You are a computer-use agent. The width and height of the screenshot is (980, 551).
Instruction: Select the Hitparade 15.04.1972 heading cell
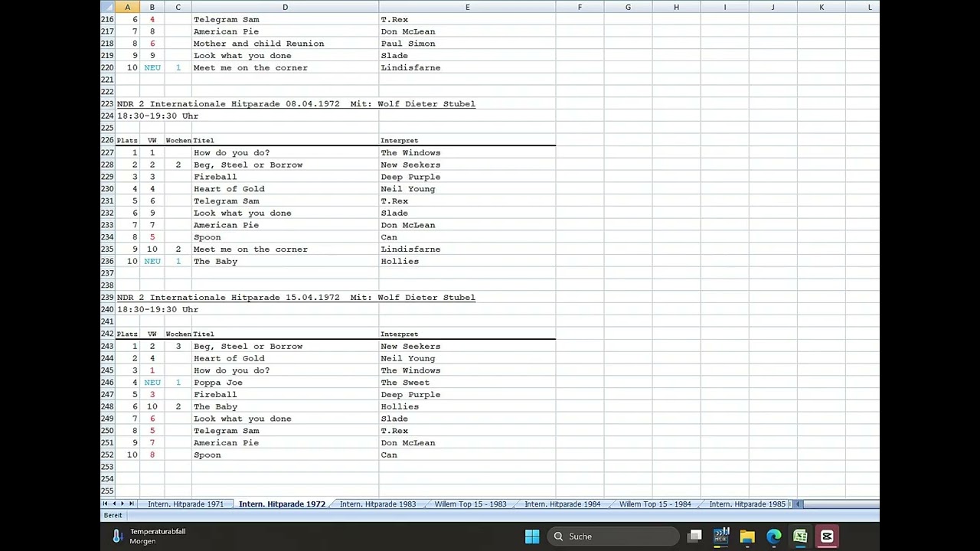pyautogui.click(x=296, y=298)
